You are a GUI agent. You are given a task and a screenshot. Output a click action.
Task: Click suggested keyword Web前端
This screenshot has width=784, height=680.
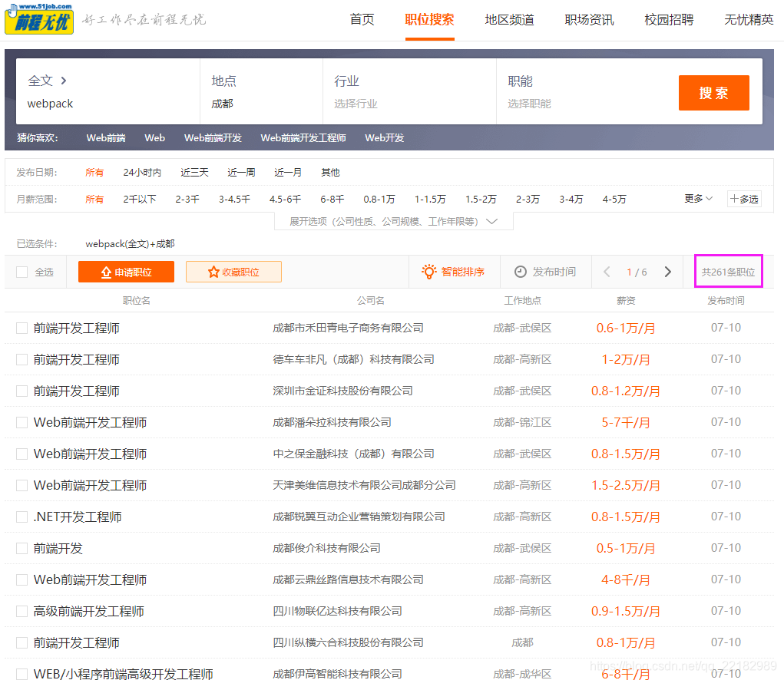[x=106, y=138]
